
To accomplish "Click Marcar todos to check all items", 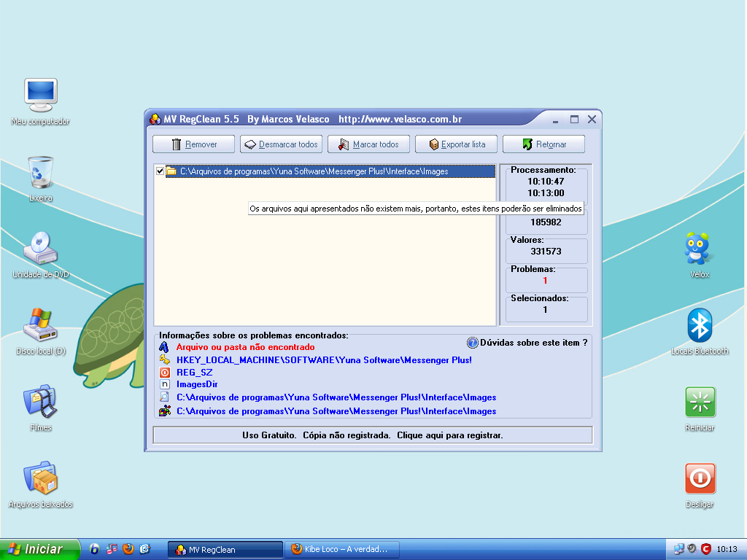I will coord(368,144).
